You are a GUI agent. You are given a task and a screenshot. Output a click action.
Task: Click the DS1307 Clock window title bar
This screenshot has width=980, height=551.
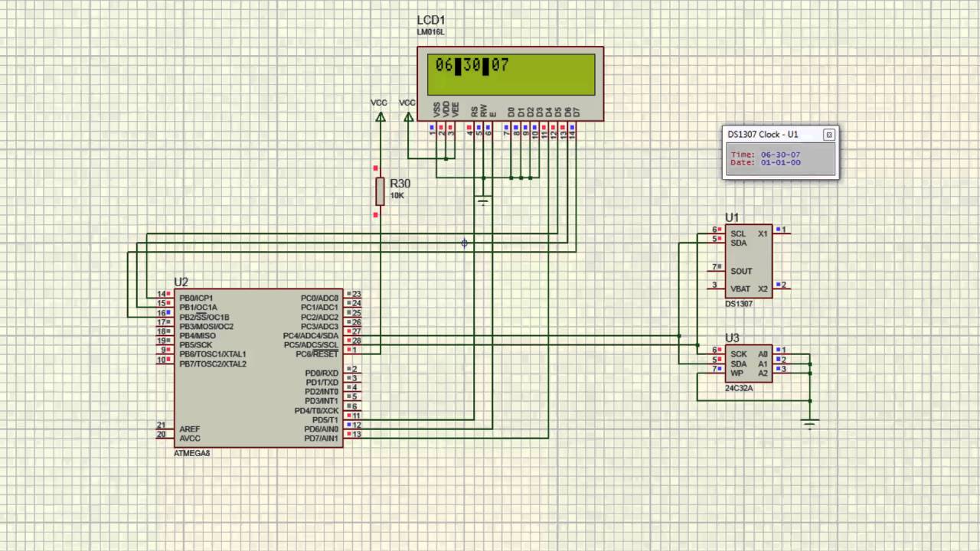coord(772,135)
